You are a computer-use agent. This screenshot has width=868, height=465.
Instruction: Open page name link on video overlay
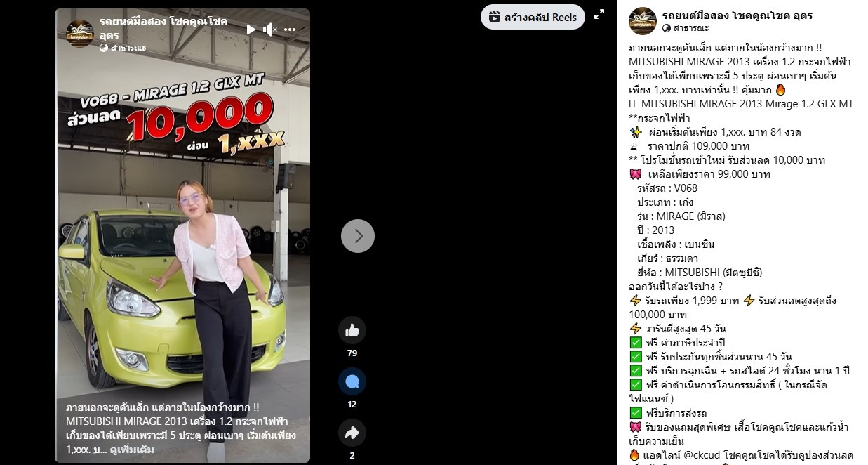click(x=163, y=27)
